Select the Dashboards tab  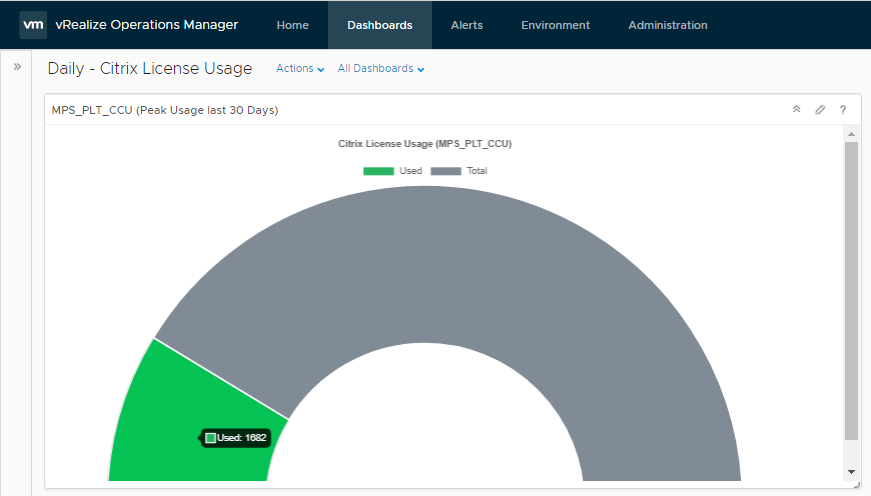[x=379, y=25]
